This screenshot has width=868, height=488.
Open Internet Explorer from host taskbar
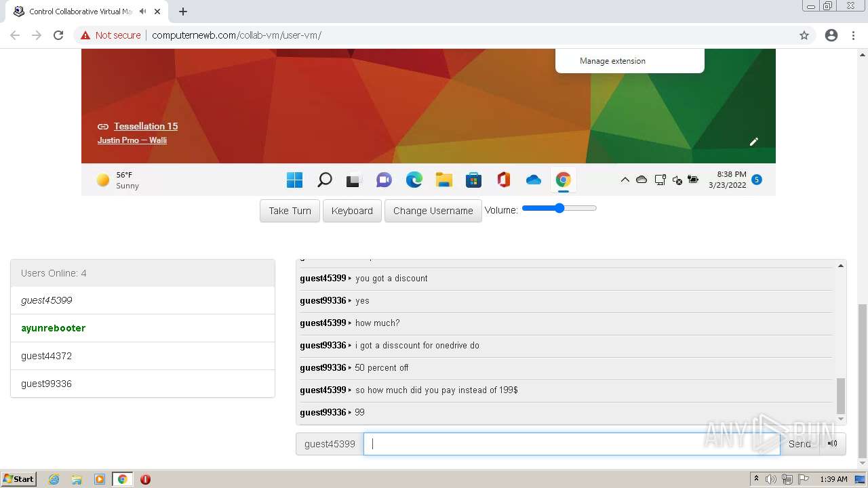click(x=54, y=479)
